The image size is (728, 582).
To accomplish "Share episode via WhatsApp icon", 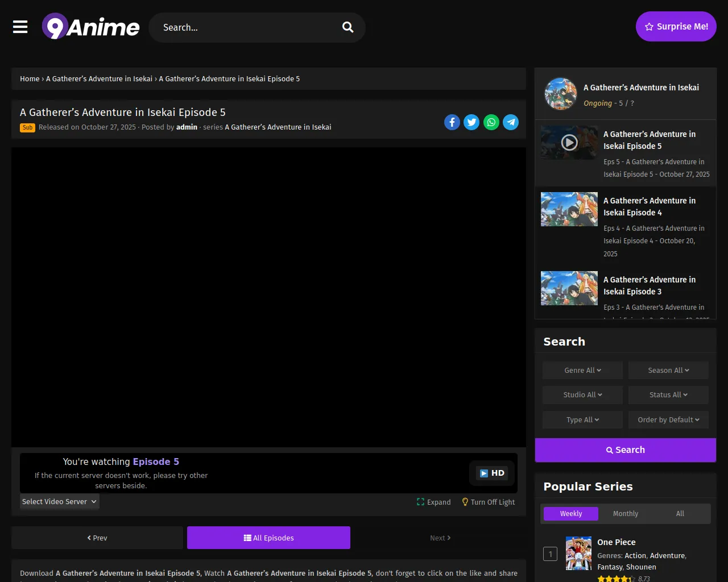I will coord(491,122).
